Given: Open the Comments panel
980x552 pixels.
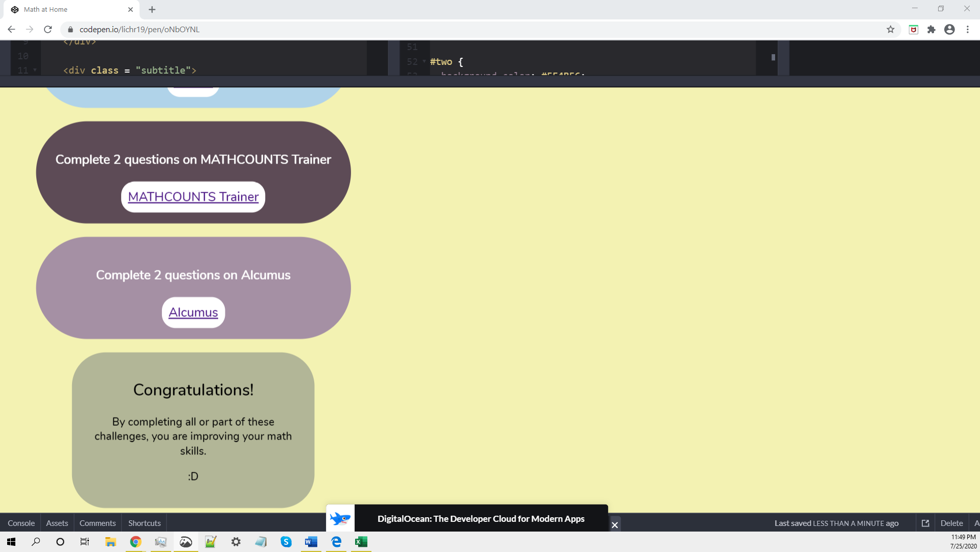Looking at the screenshot, I should [x=98, y=523].
